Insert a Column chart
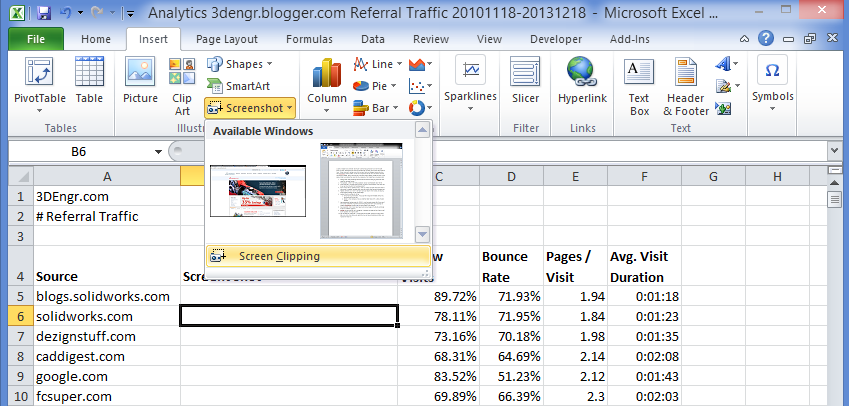849x406 pixels. tap(326, 86)
